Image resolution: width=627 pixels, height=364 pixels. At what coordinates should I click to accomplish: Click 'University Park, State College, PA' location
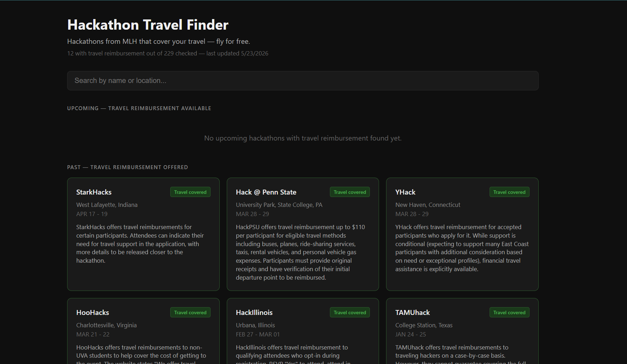point(279,205)
